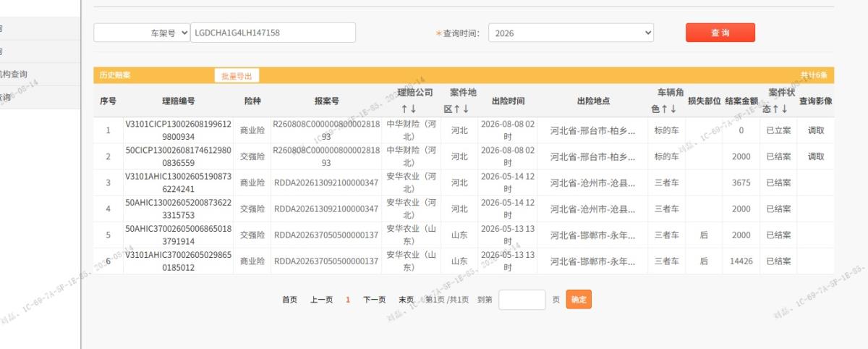Click 出险时间 2026-05-14 12时 in row 4

pyautogui.click(x=508, y=209)
